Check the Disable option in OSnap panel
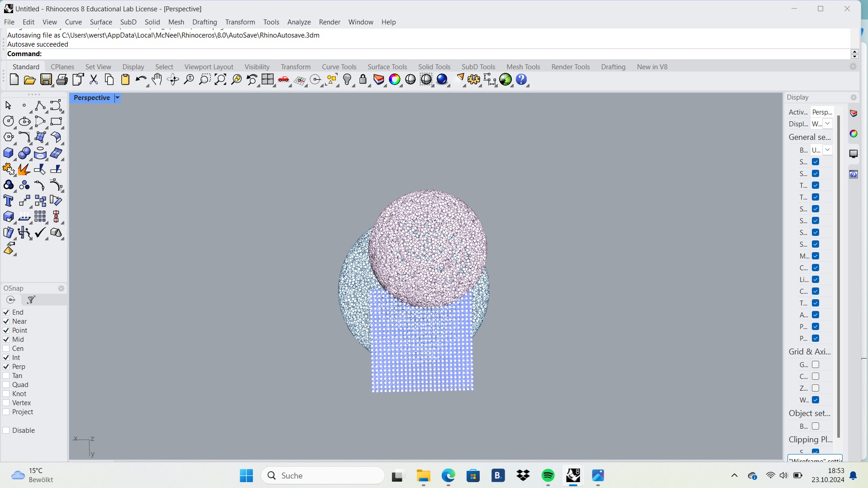The width and height of the screenshot is (868, 488). coord(6,430)
